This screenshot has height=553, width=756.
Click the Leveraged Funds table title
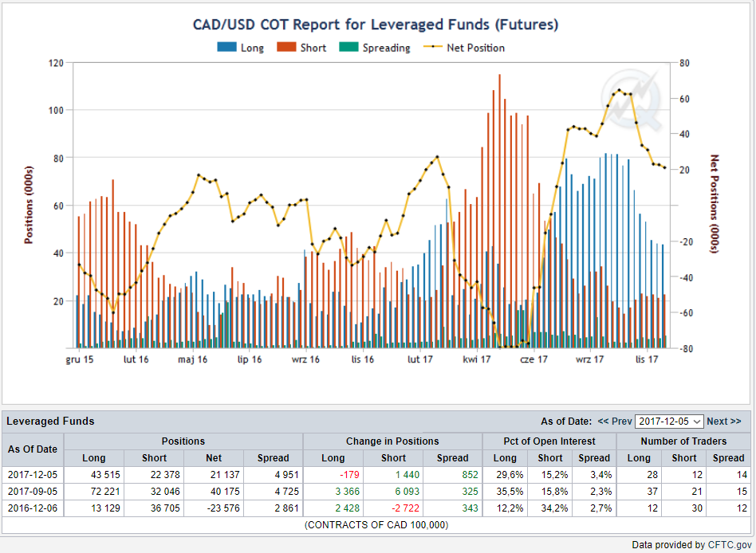pyautogui.click(x=50, y=422)
